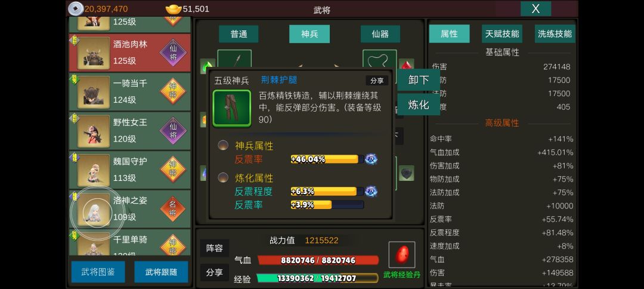Click the 炼化 refine button

[x=418, y=105]
